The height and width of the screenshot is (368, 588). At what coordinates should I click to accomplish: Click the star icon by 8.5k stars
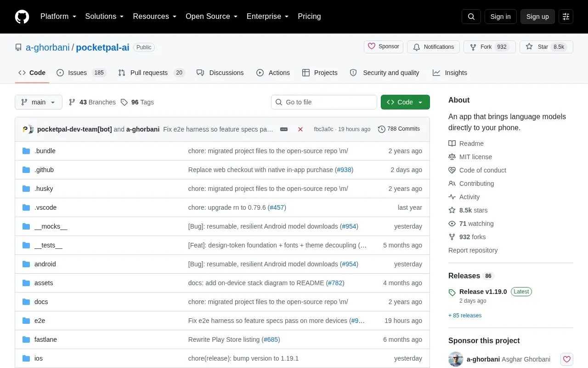(452, 210)
